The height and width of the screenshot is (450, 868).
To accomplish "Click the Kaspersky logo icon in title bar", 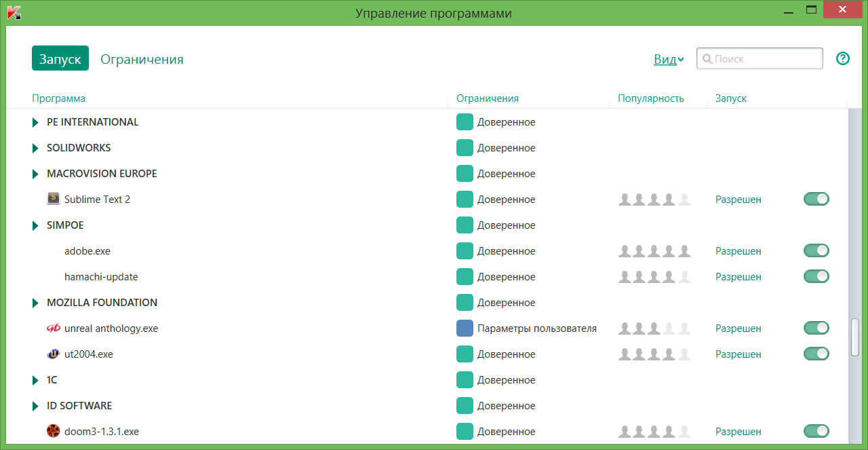I will [13, 12].
